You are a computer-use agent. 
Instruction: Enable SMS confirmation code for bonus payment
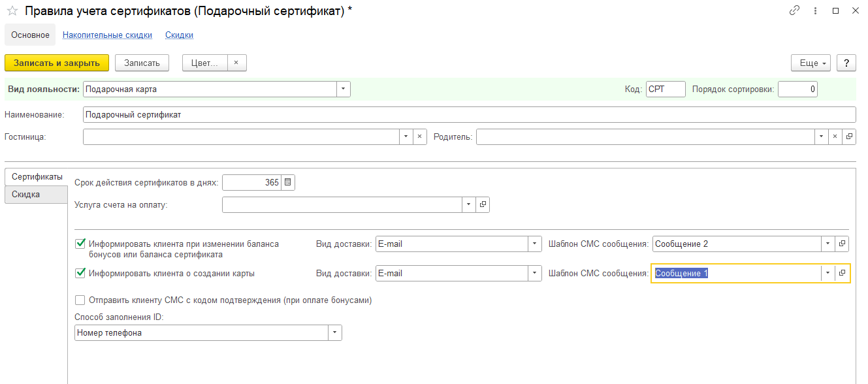click(x=81, y=300)
